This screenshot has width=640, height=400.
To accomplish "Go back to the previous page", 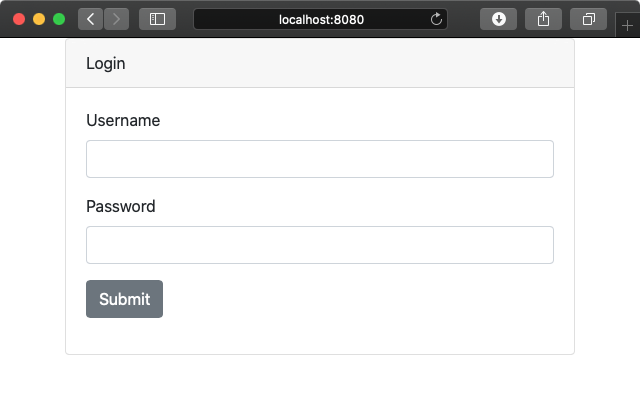I will coord(91,19).
